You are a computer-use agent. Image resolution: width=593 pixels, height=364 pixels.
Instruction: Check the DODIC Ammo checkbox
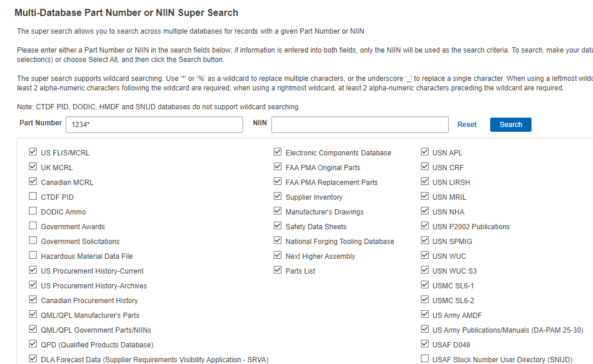click(x=33, y=211)
